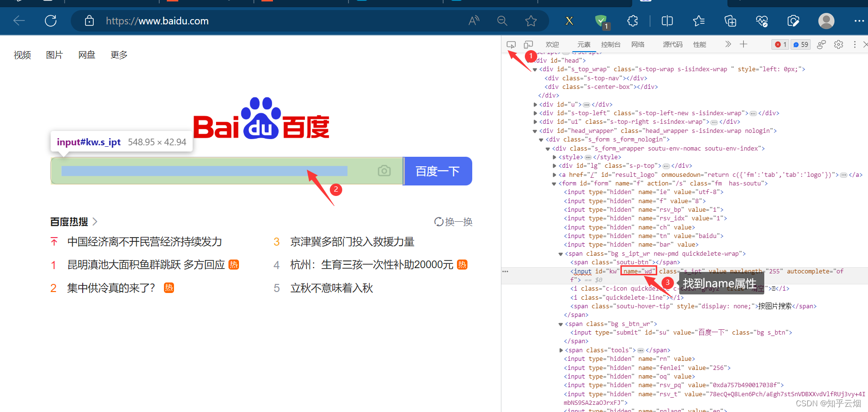Expand the div id u1 node
This screenshot has height=412, width=868.
[x=535, y=122]
